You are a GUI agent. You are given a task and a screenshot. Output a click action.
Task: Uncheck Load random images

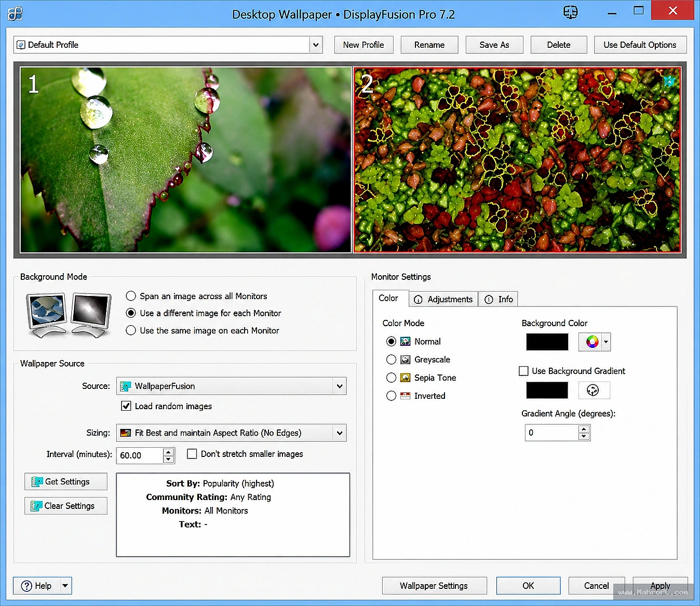(x=126, y=406)
